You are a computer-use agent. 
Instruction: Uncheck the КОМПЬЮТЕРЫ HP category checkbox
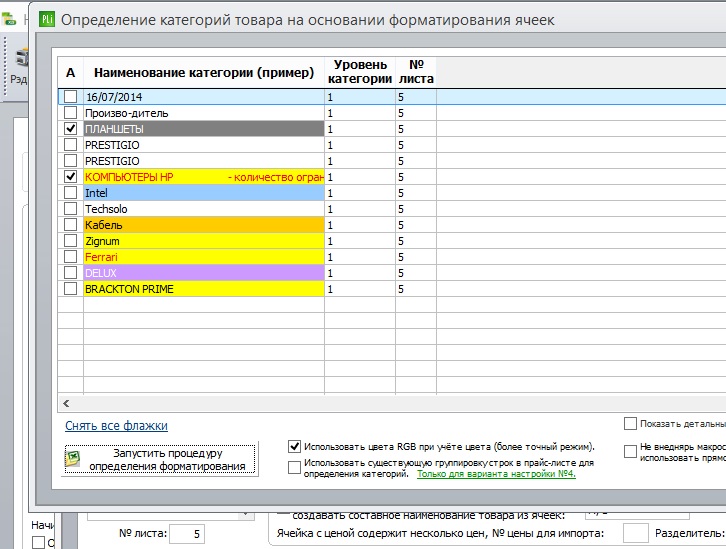point(70,176)
